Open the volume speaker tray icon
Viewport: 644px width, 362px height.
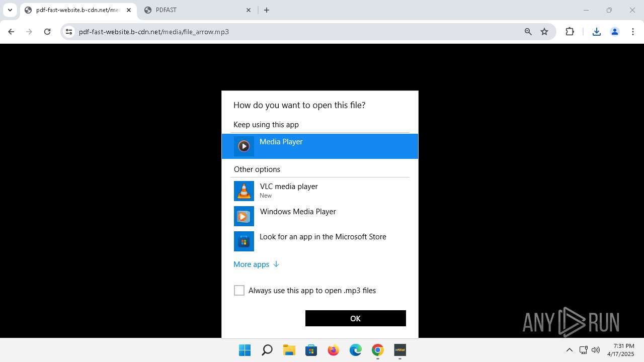pyautogui.click(x=596, y=350)
